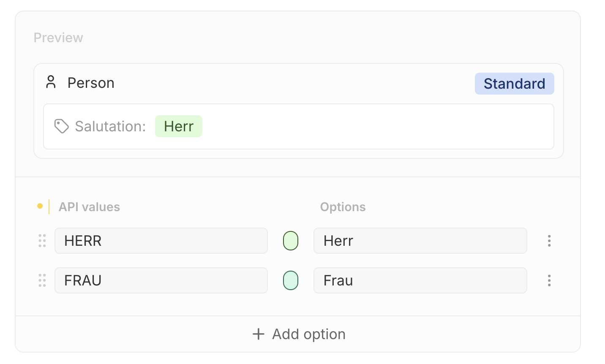Screen dimensions: 605x364
Task: Click the drag handle for FRAU row
Action: point(42,280)
